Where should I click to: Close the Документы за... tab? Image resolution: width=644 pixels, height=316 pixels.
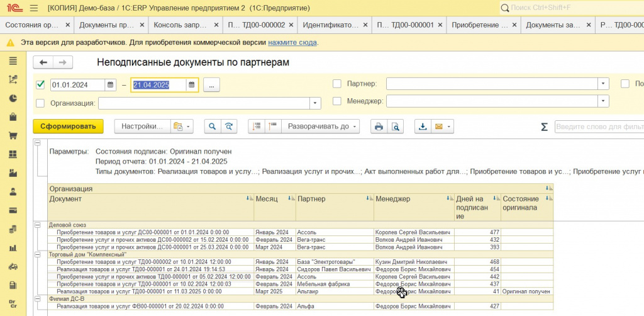(x=589, y=25)
